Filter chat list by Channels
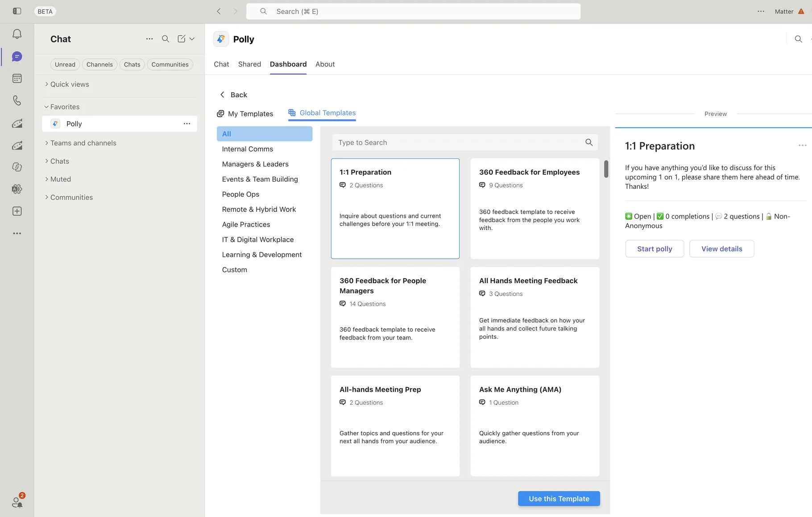 [99, 64]
